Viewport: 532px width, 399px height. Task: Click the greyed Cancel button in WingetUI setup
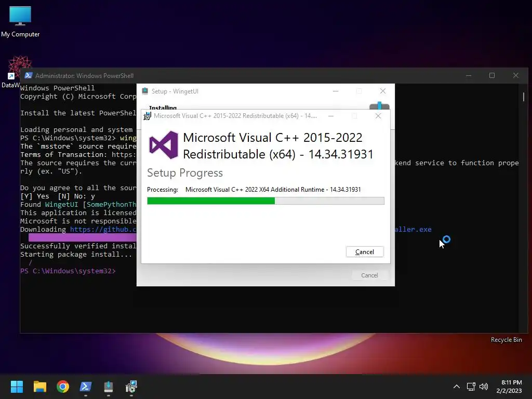point(369,275)
